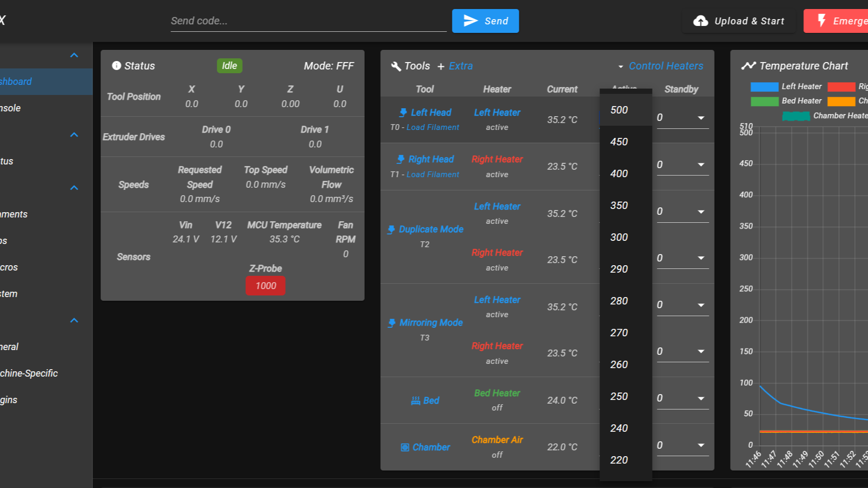The height and width of the screenshot is (488, 868).
Task: Open standby dropdown for Mirroring Mode Left Heater
Action: [x=701, y=304]
